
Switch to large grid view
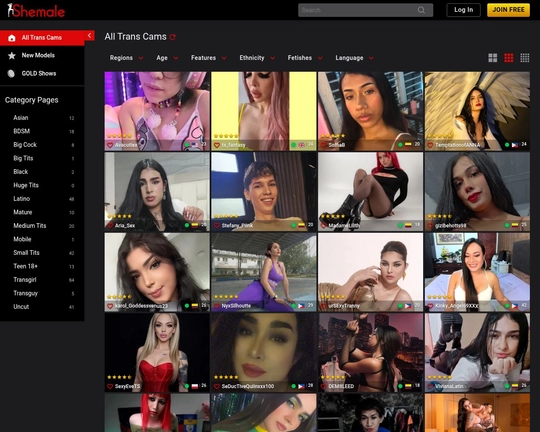(x=492, y=58)
